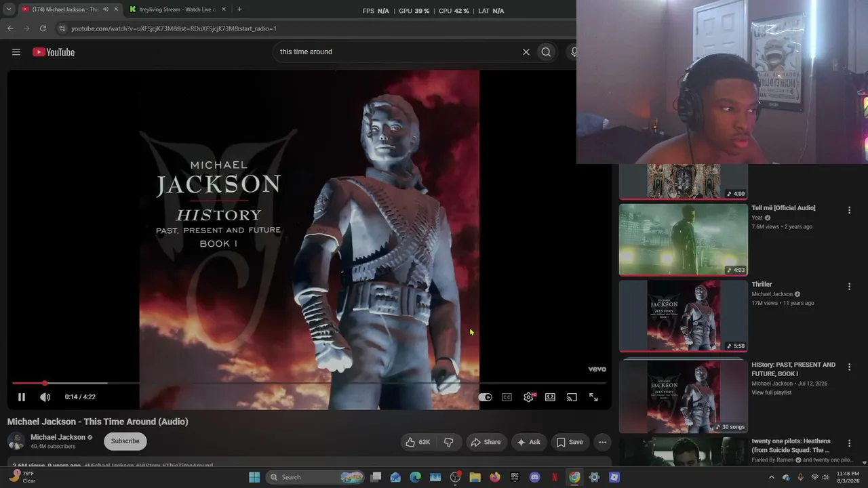Toggle the autoplay switch in the player
Image resolution: width=868 pixels, height=488 pixels.
pyautogui.click(x=485, y=397)
